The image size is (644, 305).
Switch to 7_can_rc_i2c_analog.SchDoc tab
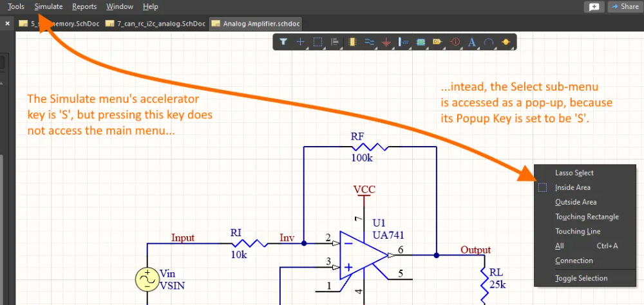pos(155,24)
